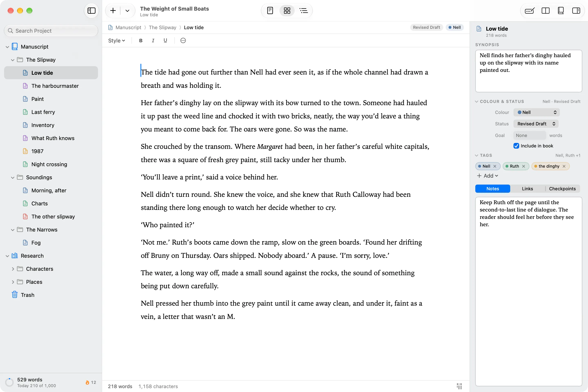588x392 pixels.
Task: Toggle split editor view icon
Action: (545, 10)
